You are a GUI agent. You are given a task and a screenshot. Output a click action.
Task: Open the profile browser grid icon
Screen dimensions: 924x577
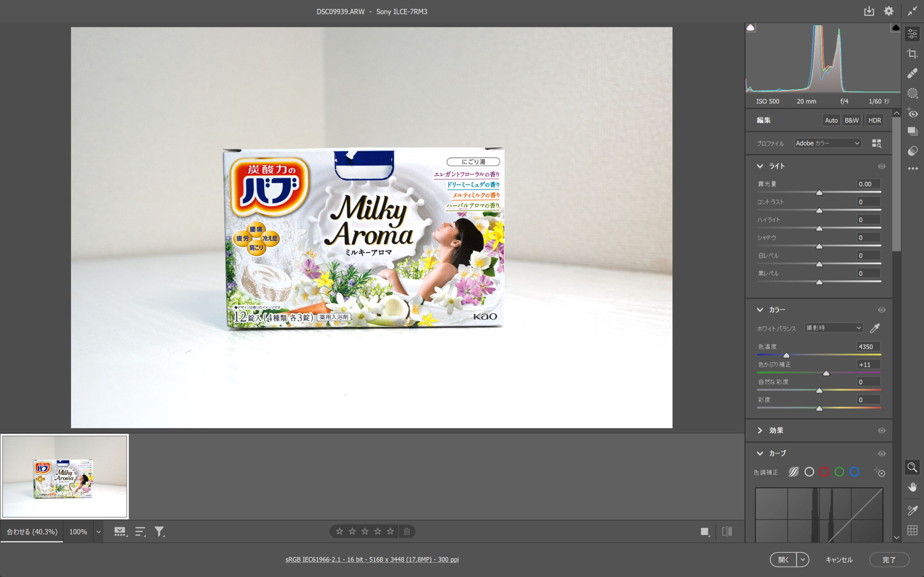pyautogui.click(x=876, y=144)
